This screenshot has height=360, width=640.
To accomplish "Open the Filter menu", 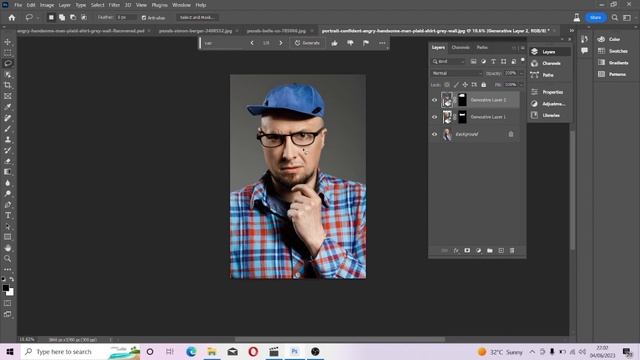I will point(114,5).
